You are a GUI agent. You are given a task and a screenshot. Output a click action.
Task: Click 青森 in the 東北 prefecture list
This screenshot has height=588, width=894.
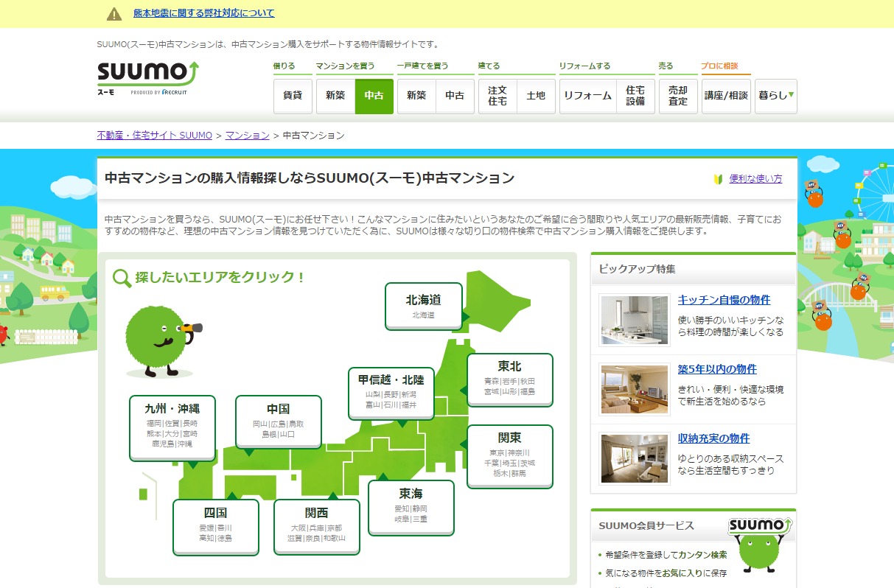pos(492,381)
